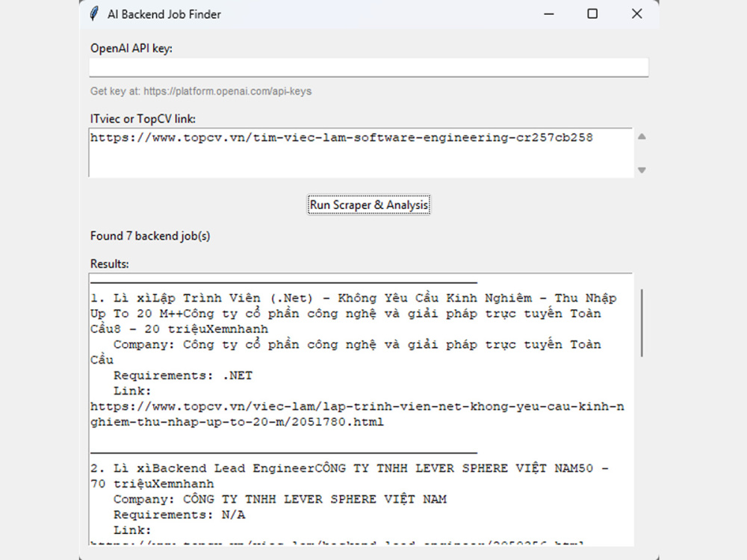Viewport: 747px width, 560px height.
Task: Click 'Requirements: .NET' line
Action: (183, 376)
